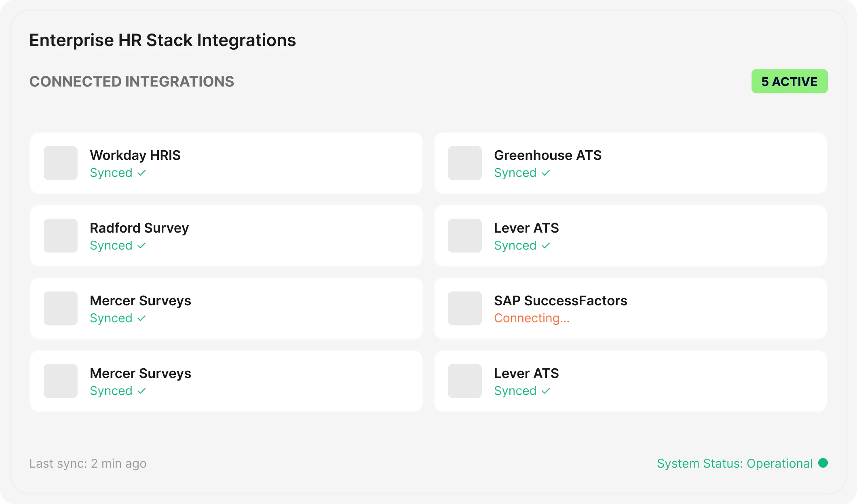The height and width of the screenshot is (504, 857).
Task: Click logo placeholder of Lever ATS beside Radford Survey
Action: 465,236
